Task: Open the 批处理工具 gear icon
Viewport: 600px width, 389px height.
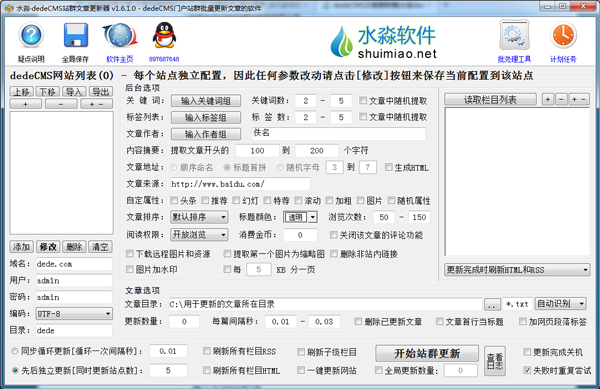Action: pyautogui.click(x=514, y=36)
